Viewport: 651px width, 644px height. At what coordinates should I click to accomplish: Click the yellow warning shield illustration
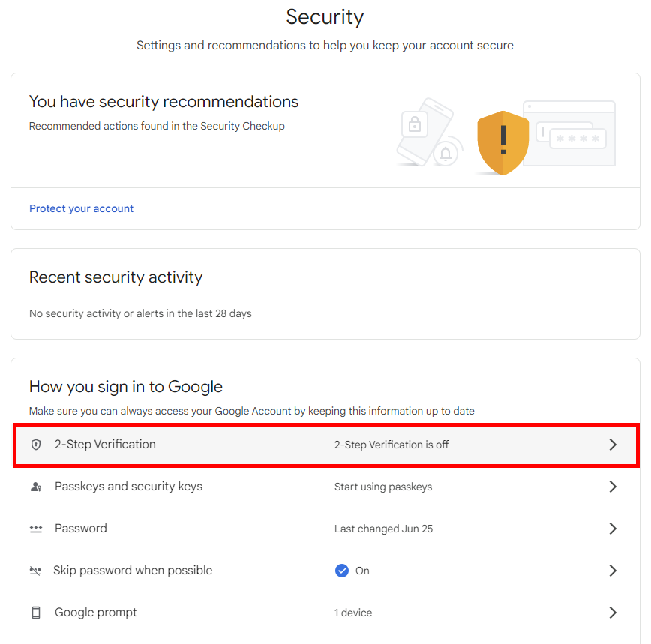coord(503,142)
